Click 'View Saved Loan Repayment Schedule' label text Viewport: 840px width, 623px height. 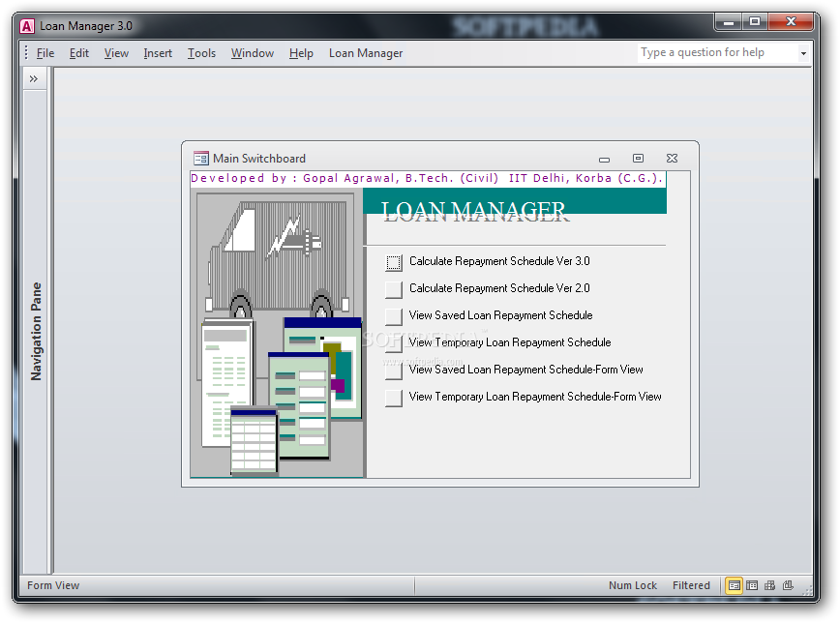click(501, 315)
